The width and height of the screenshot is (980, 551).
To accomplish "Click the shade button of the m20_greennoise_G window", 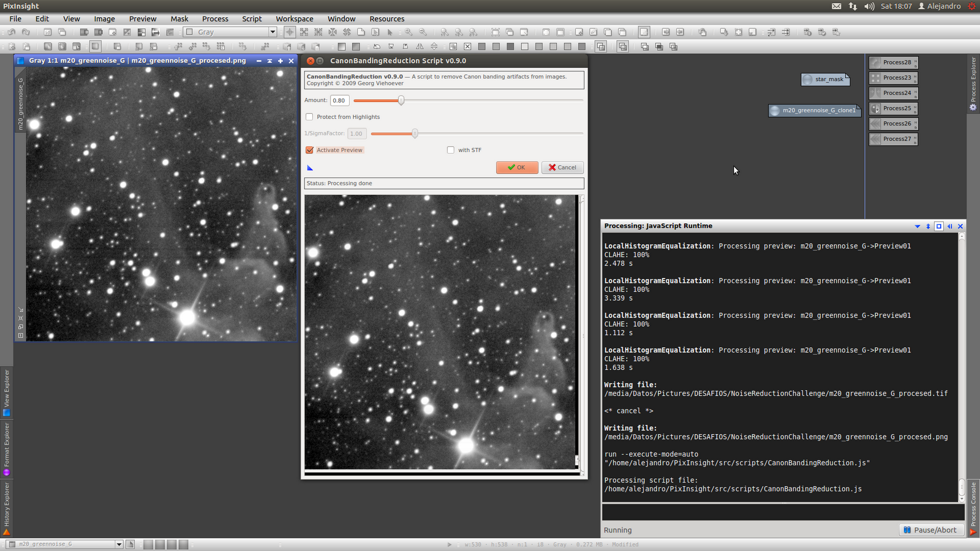I will pyautogui.click(x=269, y=61).
